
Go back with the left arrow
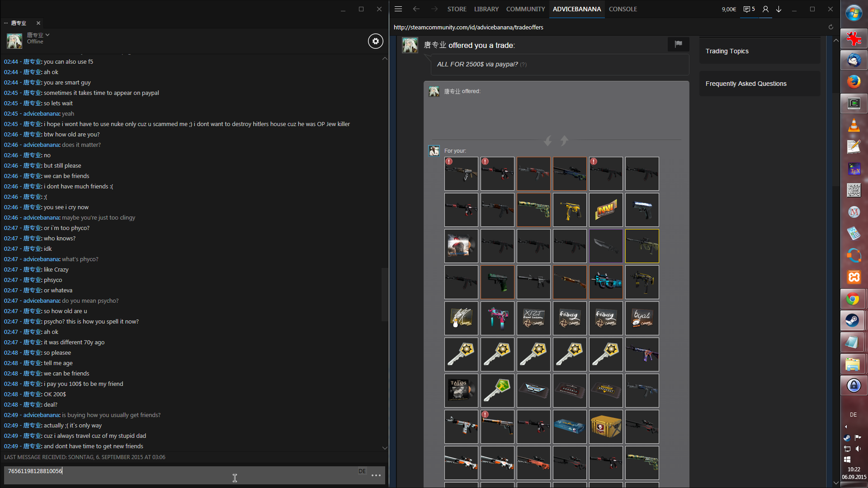tap(416, 9)
